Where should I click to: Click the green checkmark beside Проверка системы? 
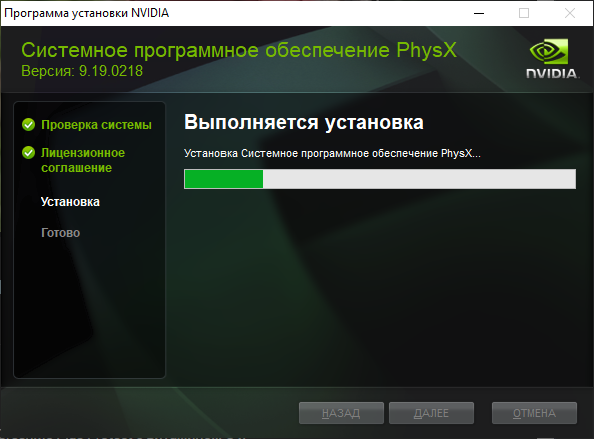click(28, 125)
